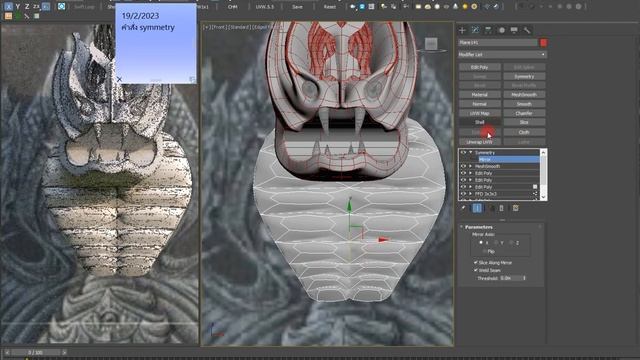Apply the Edit Poly modifier button
This screenshot has width=640, height=360.
pyautogui.click(x=480, y=67)
